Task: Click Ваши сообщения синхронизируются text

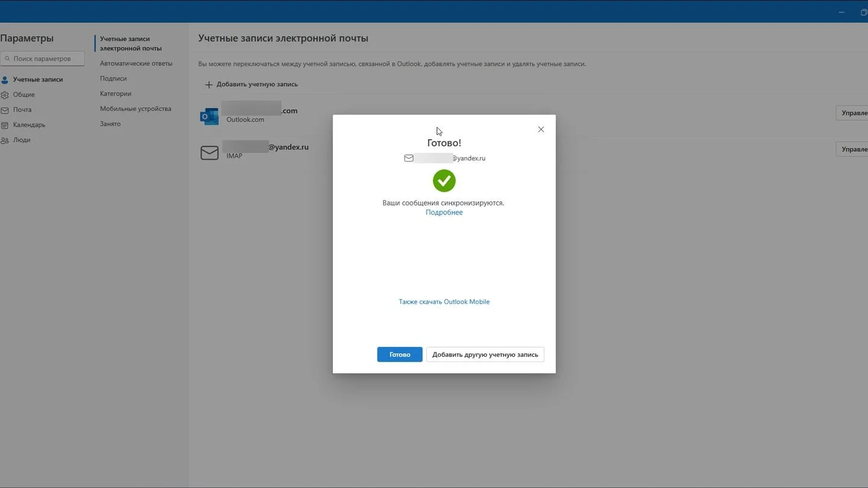Action: coord(443,203)
